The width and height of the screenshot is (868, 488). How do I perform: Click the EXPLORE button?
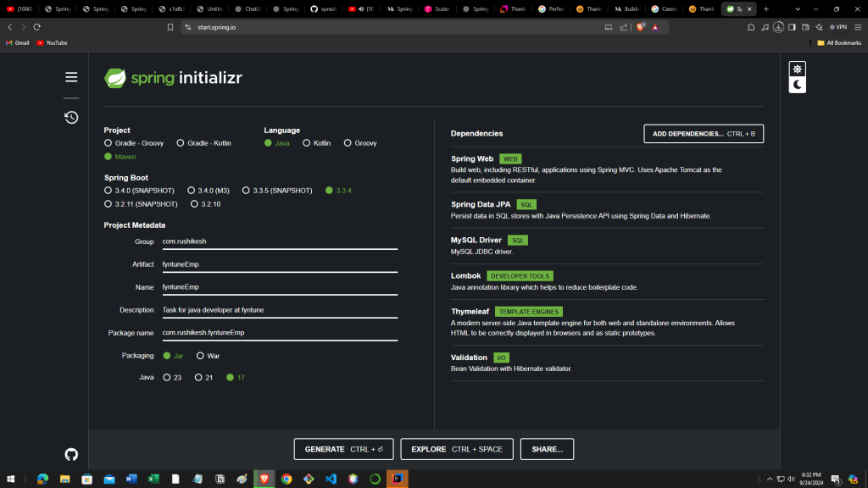click(457, 449)
